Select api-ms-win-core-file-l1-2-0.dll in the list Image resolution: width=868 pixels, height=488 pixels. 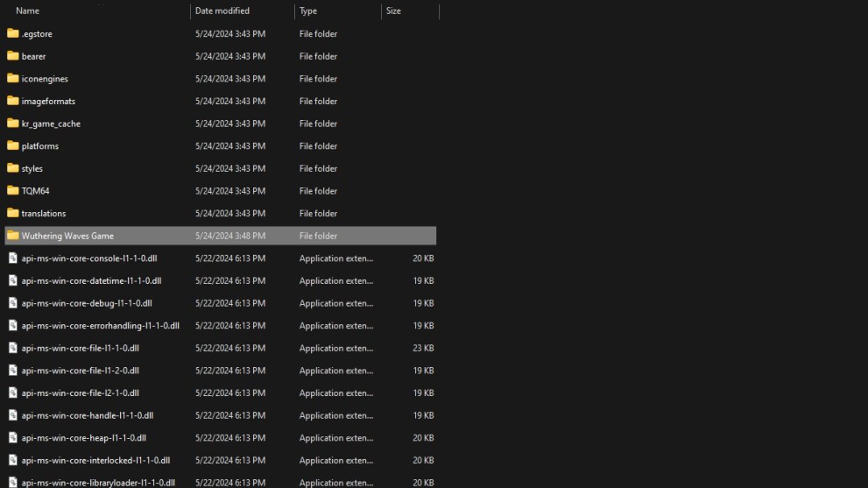tap(80, 371)
